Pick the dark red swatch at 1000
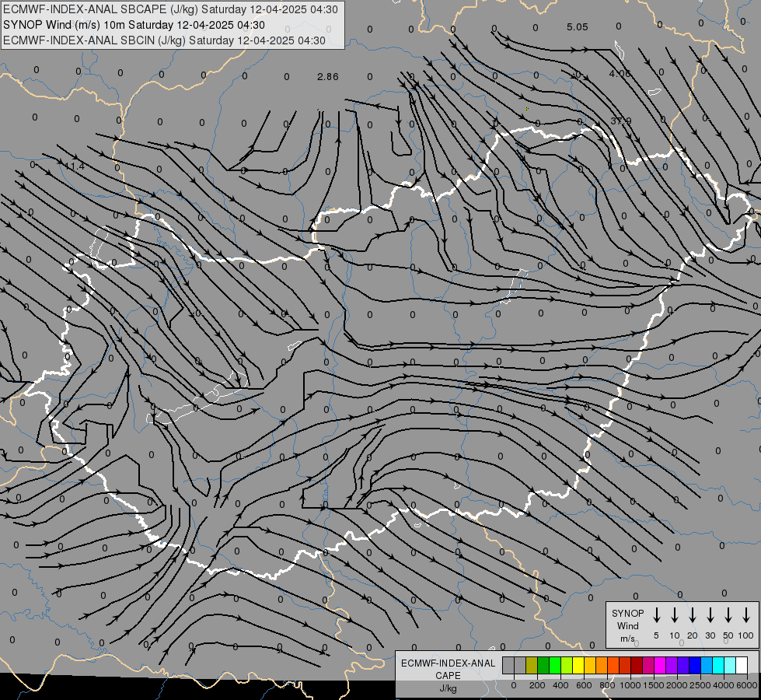 point(637,665)
